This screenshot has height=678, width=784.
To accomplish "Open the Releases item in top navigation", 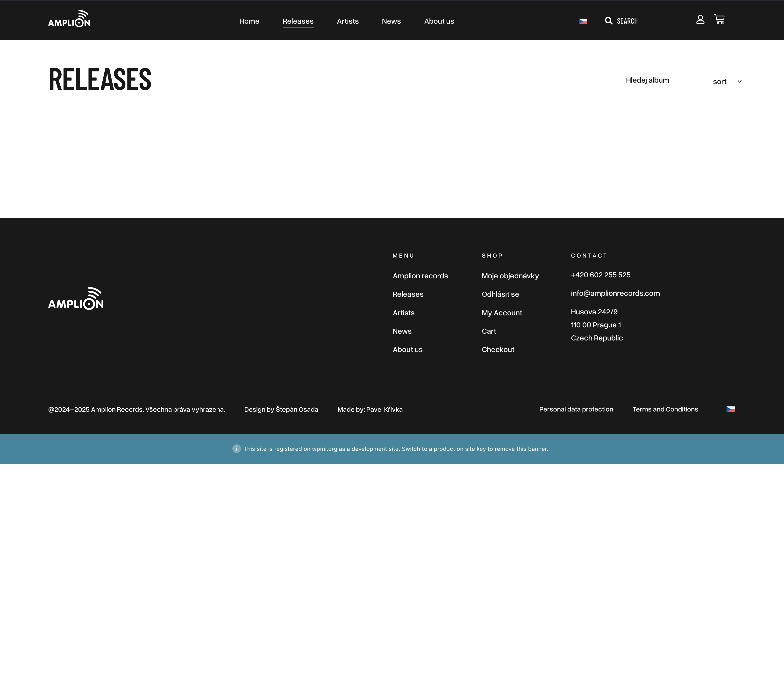I will click(298, 21).
